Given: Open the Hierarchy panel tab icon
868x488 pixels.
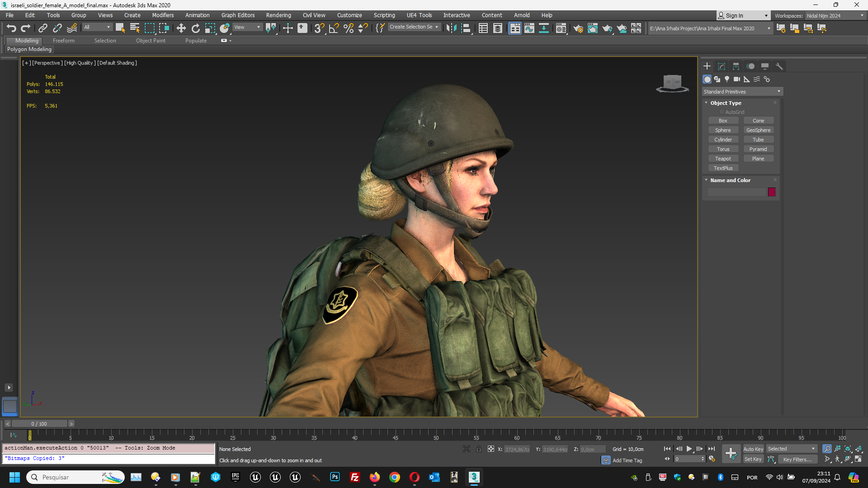Looking at the screenshot, I should 736,66.
